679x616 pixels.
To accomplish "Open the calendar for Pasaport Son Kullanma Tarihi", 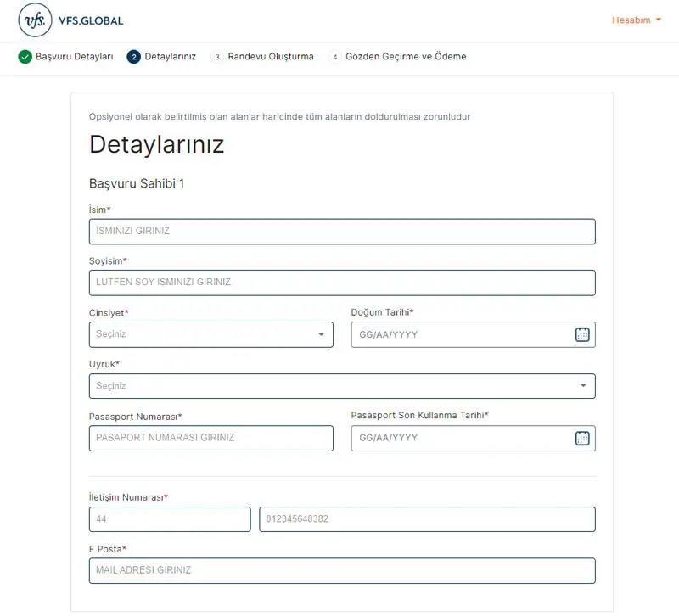I will tap(581, 438).
